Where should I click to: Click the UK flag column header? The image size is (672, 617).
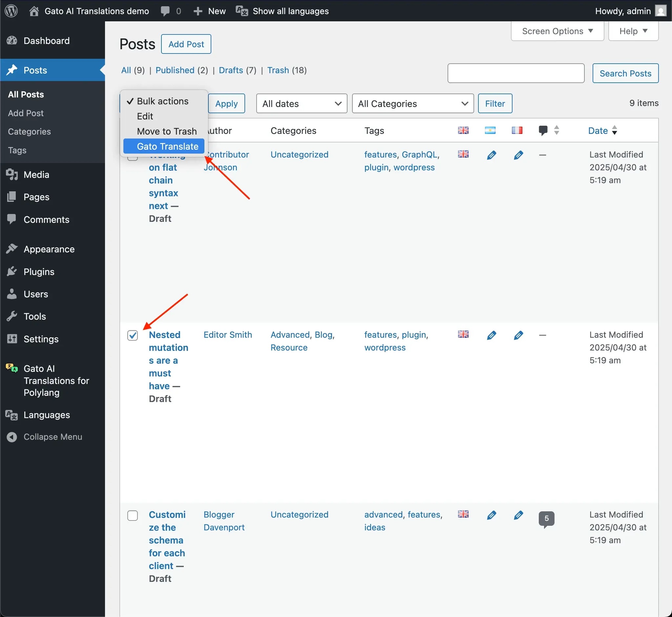(463, 130)
